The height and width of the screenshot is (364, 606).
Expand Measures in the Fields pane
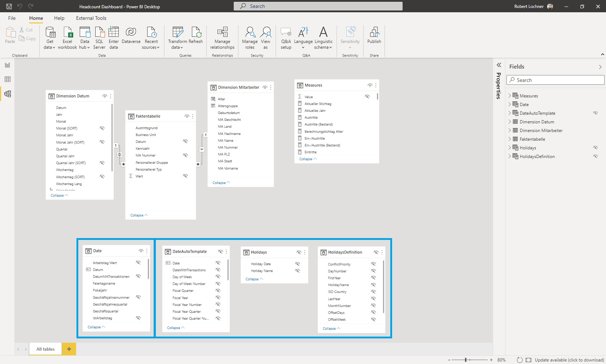click(x=510, y=96)
